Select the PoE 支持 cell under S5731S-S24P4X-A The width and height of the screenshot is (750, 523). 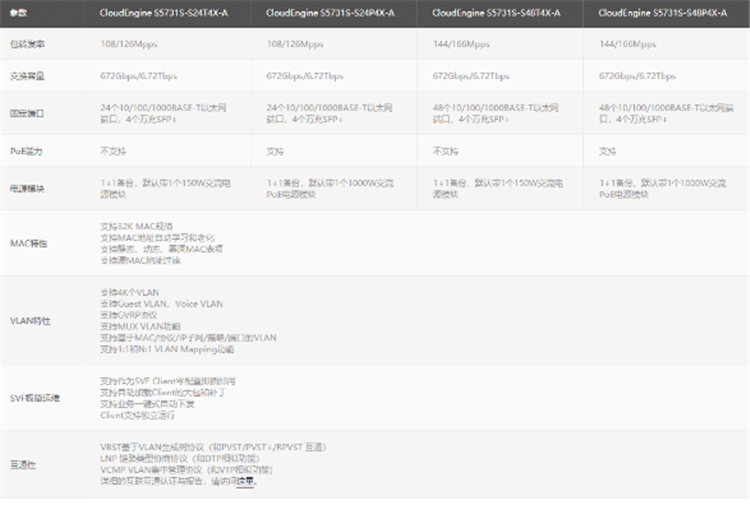(275, 151)
